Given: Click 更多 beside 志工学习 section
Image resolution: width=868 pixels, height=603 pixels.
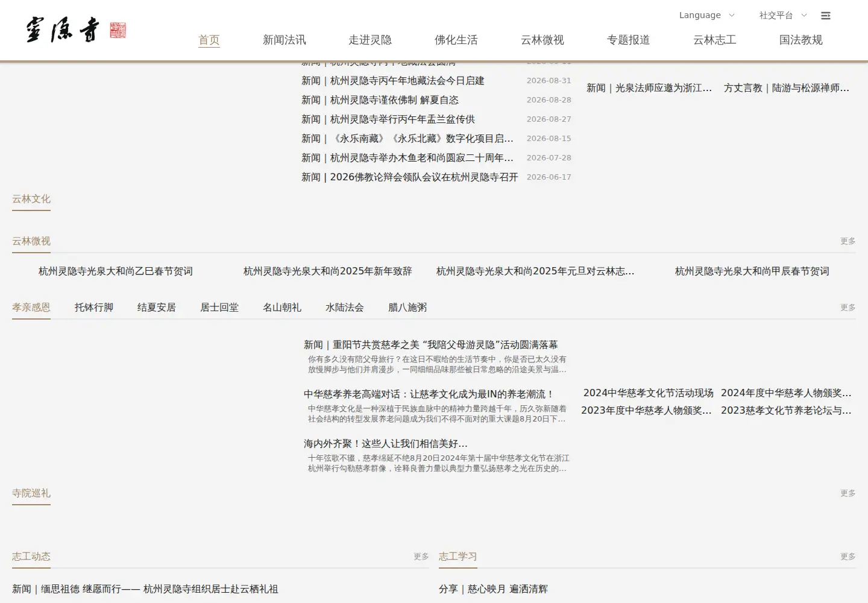Looking at the screenshot, I should (848, 557).
